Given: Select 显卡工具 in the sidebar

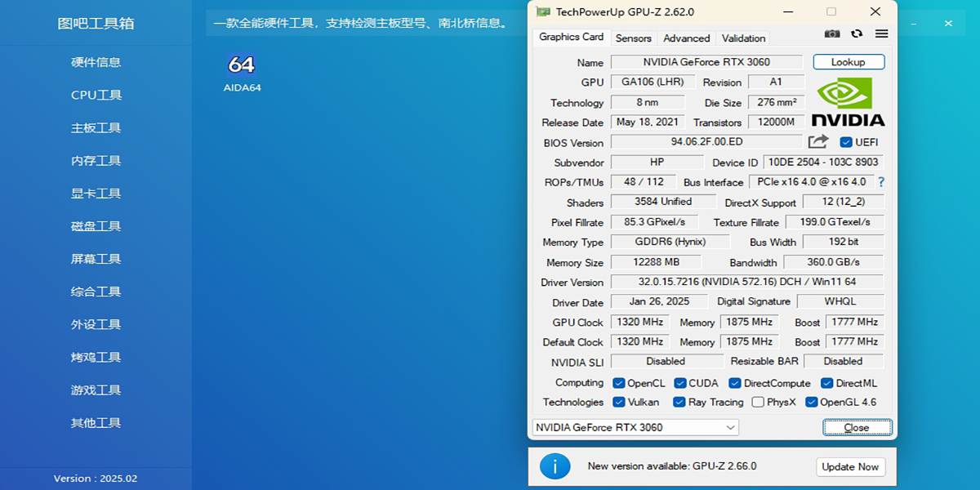Looking at the screenshot, I should [x=96, y=194].
